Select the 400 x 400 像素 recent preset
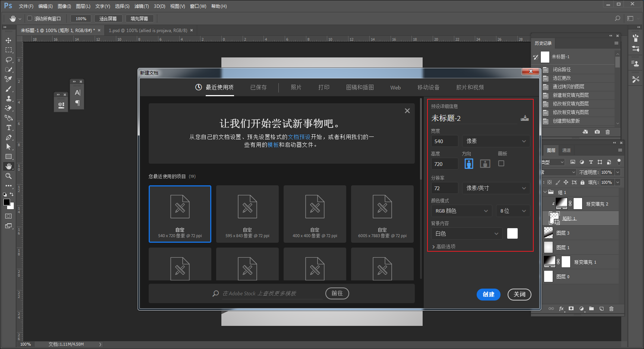The width and height of the screenshot is (644, 349). [x=315, y=214]
